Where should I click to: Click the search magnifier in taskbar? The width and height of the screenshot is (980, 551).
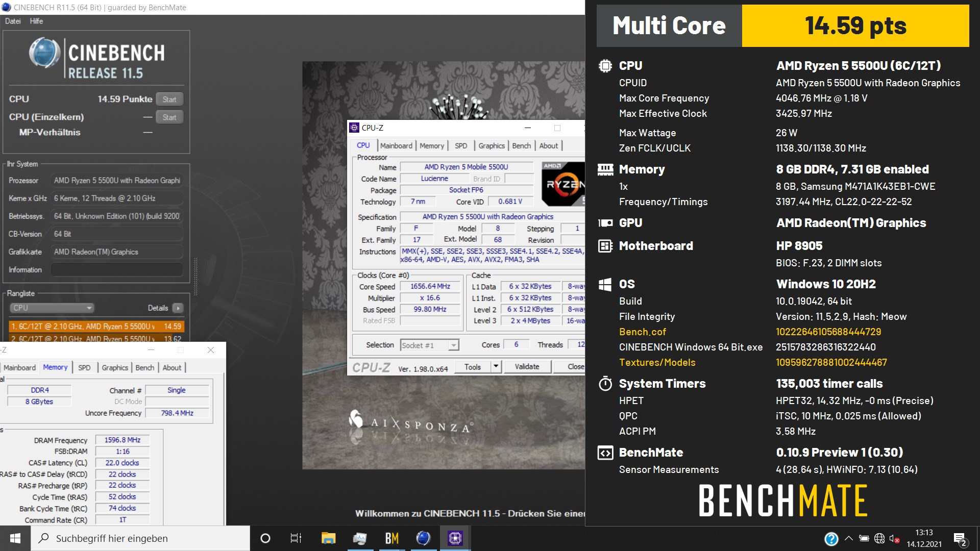coord(44,538)
